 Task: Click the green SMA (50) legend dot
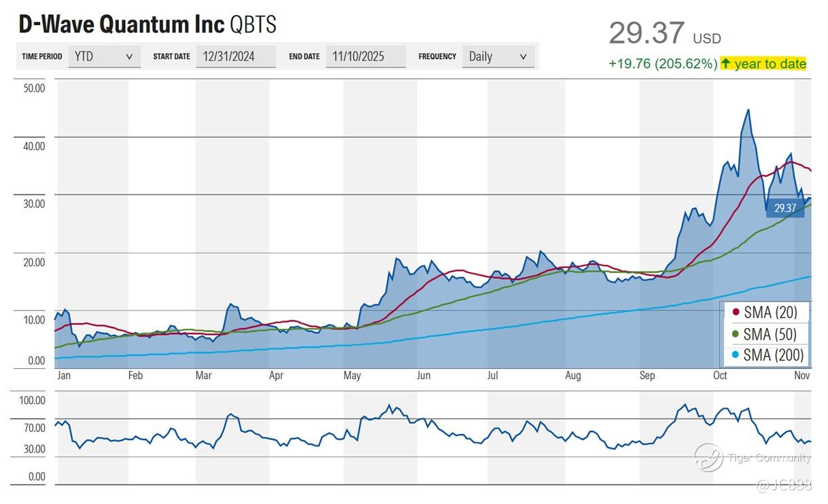click(x=735, y=334)
